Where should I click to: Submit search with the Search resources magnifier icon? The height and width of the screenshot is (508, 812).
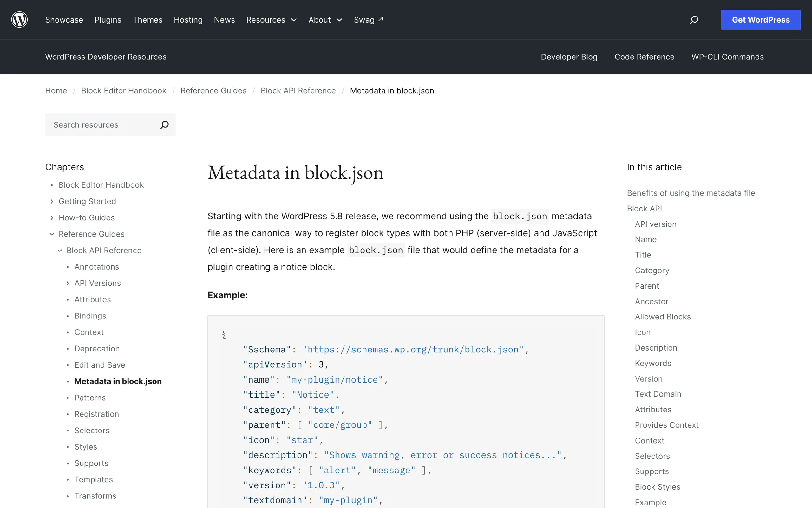coord(164,125)
